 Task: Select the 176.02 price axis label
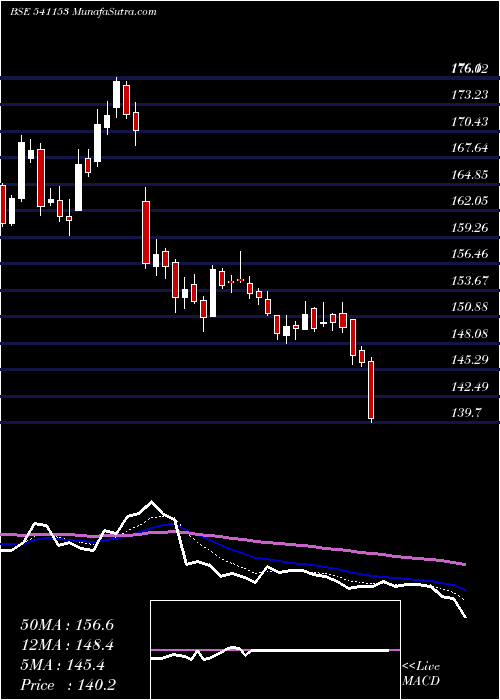[x=469, y=69]
